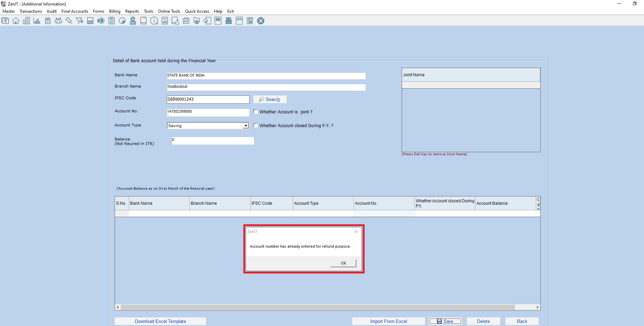Click the gift box toolbar icon

[48, 21]
